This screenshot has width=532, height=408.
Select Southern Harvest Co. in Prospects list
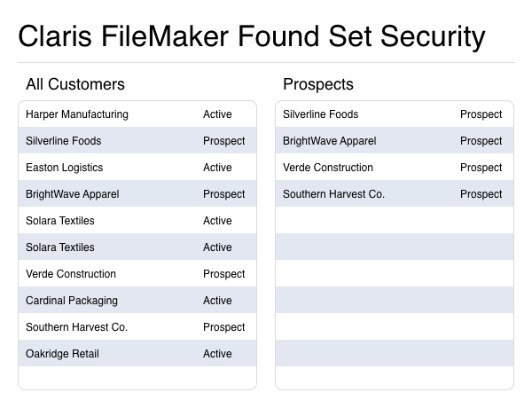click(334, 194)
